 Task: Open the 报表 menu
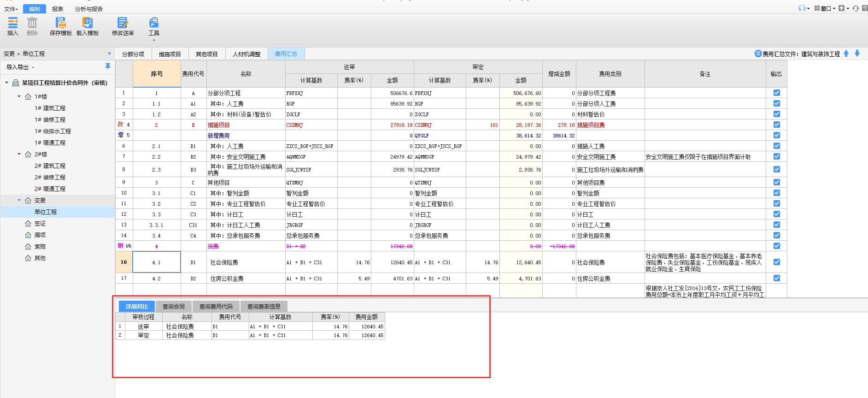click(58, 9)
